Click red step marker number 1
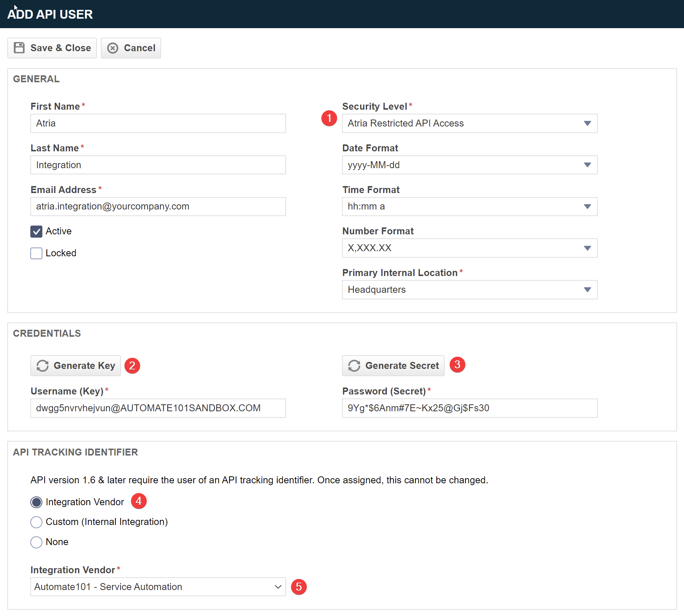 tap(329, 118)
